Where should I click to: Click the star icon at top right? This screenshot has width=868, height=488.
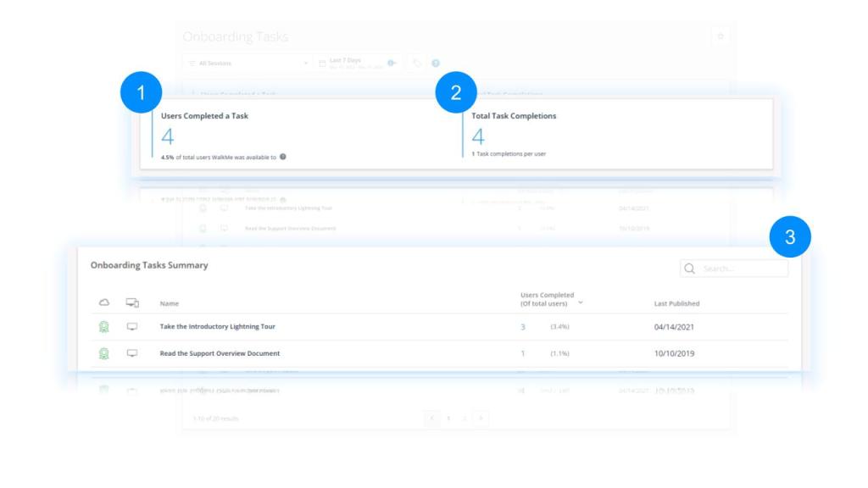click(721, 37)
